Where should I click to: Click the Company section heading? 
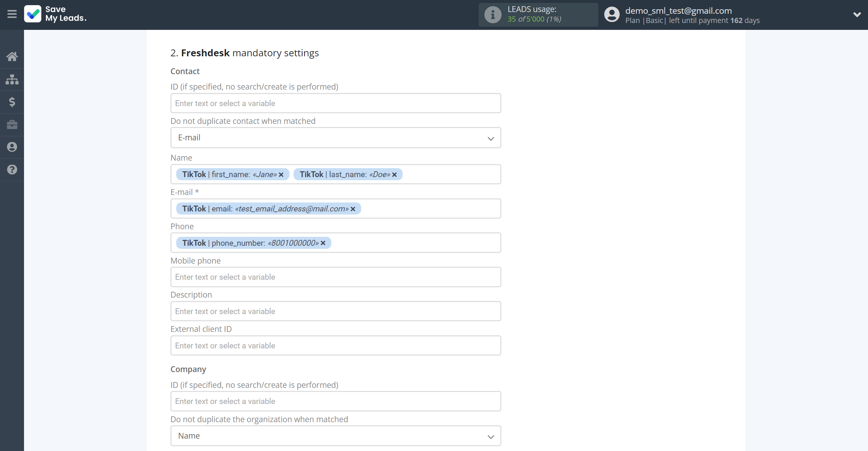tap(188, 369)
